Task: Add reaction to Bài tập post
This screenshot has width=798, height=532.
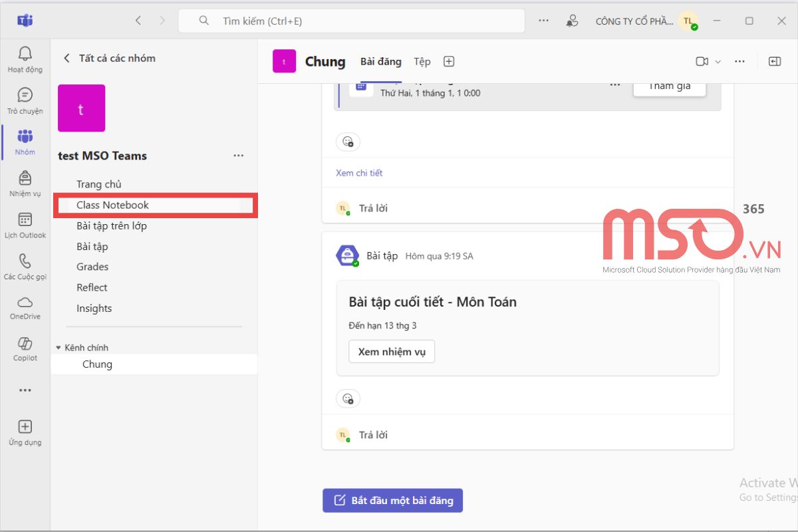Action: pos(348,398)
